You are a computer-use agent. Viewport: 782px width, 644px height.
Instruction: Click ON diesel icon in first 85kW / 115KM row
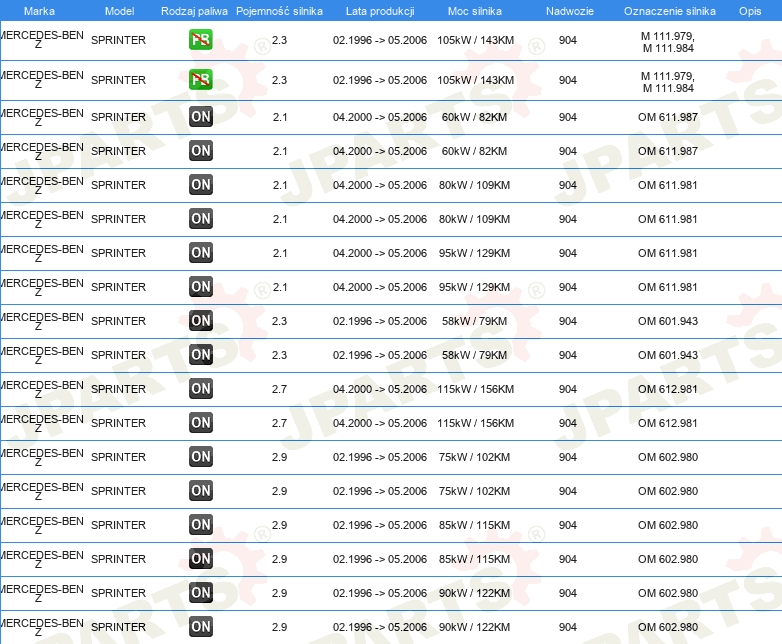click(x=201, y=525)
